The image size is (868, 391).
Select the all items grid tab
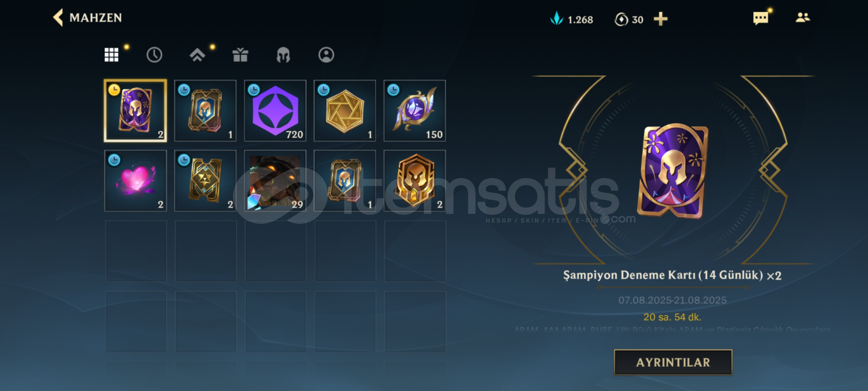tap(111, 55)
